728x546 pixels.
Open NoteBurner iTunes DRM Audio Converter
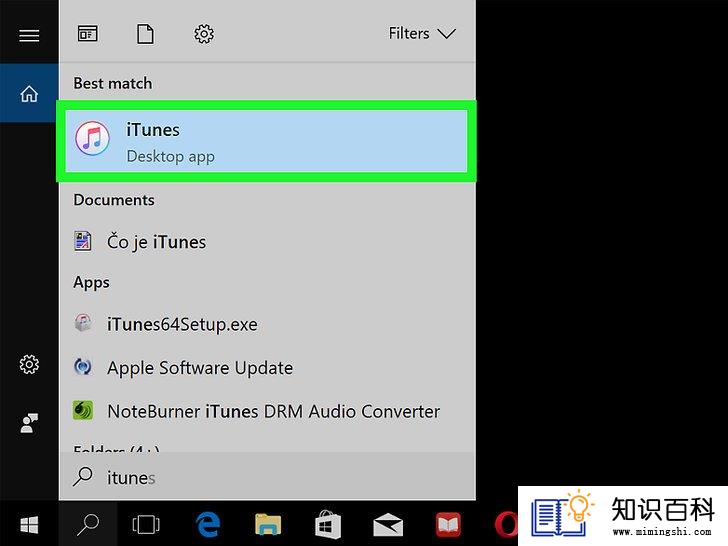266,411
